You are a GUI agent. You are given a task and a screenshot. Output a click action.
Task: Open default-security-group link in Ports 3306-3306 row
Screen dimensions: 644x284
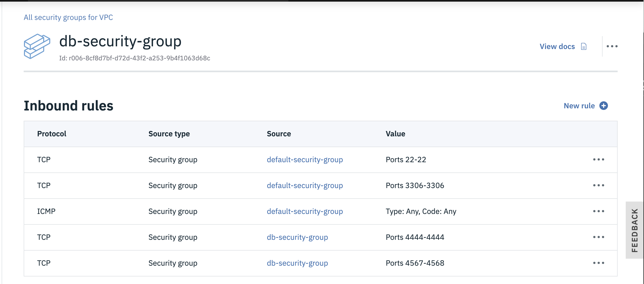click(x=305, y=186)
